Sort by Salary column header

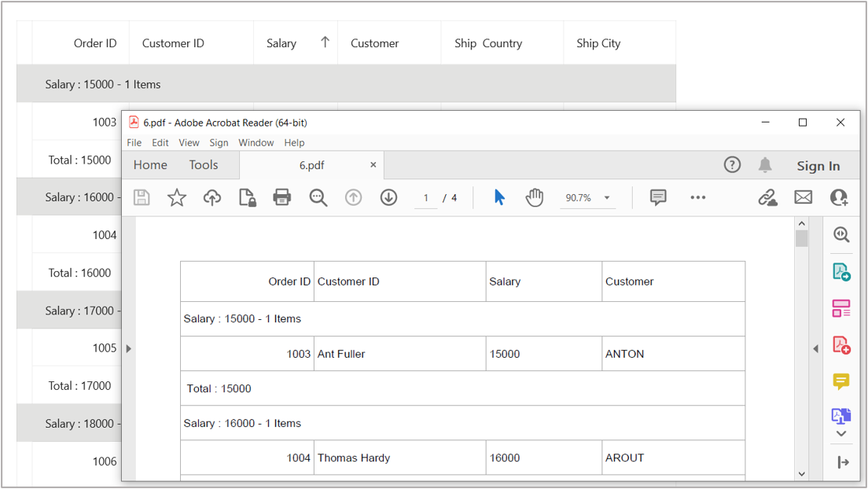[281, 43]
